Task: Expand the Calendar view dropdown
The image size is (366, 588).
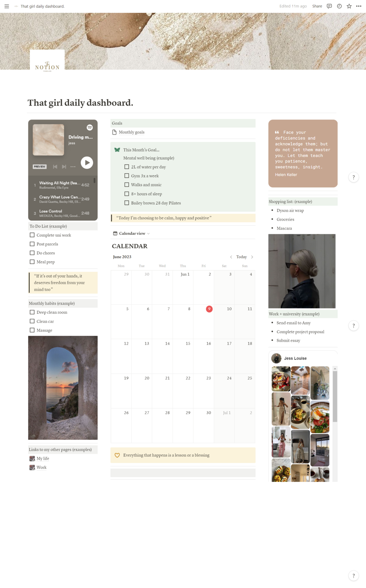Action: point(131,233)
